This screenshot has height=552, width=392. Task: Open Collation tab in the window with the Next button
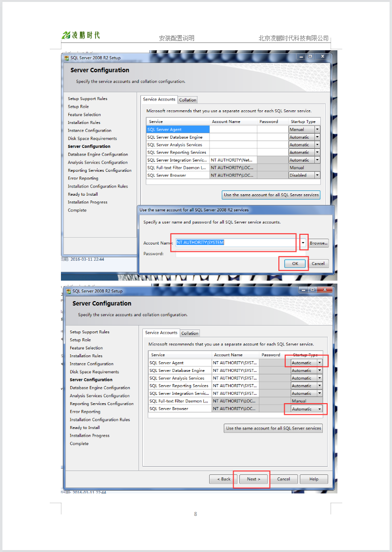pos(190,333)
